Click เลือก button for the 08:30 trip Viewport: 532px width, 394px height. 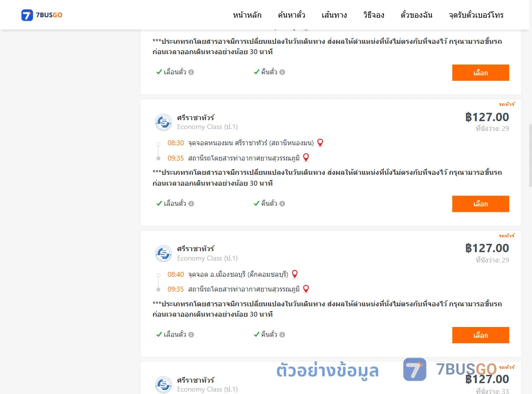pos(480,203)
